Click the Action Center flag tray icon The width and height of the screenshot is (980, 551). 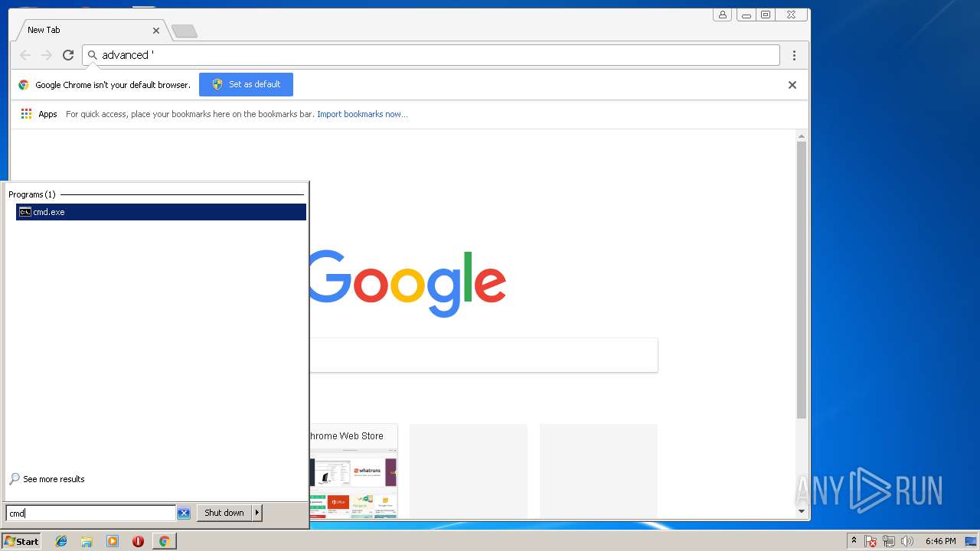(871, 541)
